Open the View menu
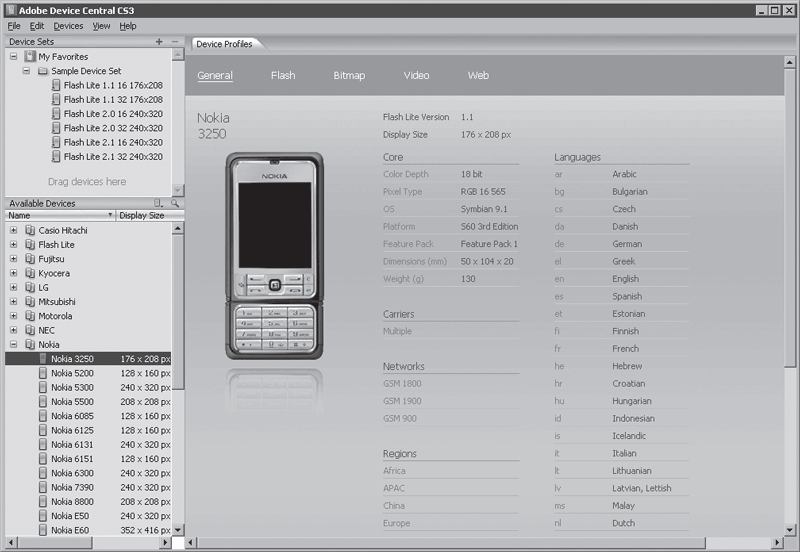Image resolution: width=800 pixels, height=552 pixels. 101,26
